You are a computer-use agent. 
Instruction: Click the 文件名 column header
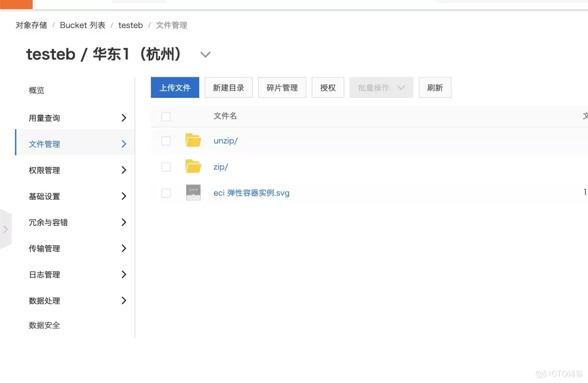(225, 116)
